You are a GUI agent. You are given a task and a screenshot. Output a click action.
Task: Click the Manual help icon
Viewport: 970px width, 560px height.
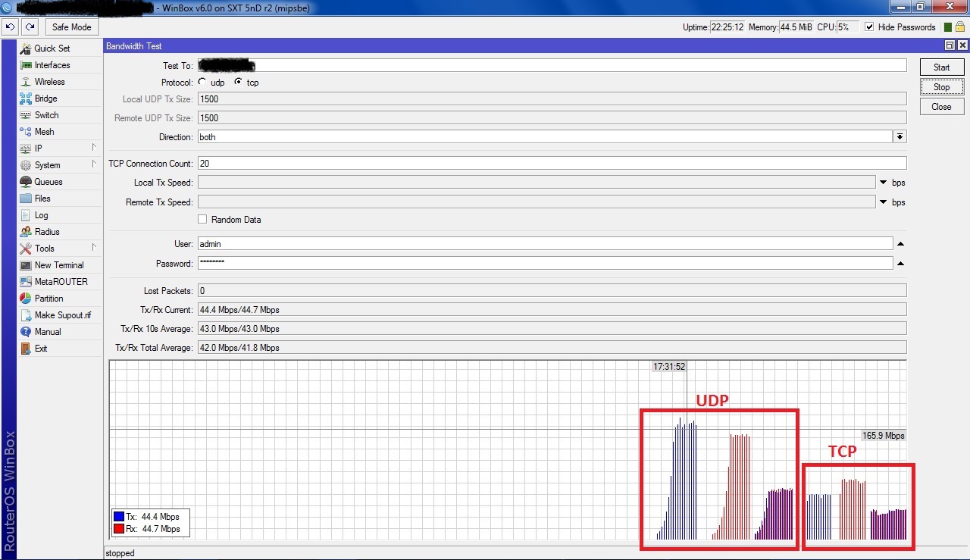click(26, 332)
